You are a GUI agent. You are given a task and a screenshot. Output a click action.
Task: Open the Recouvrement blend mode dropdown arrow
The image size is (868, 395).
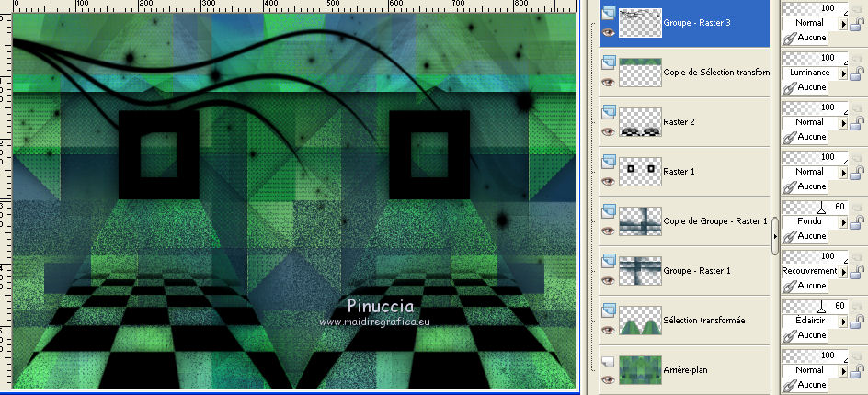click(x=844, y=272)
